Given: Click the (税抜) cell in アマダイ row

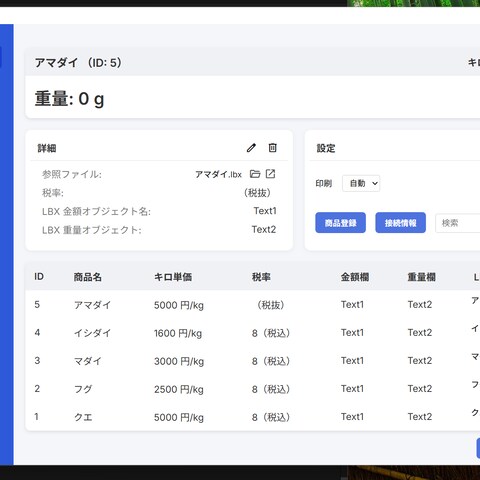Looking at the screenshot, I should pos(271,305).
